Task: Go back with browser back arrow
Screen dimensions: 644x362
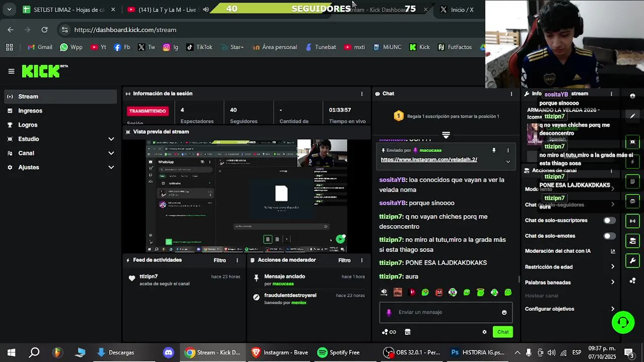Action: 11,30
